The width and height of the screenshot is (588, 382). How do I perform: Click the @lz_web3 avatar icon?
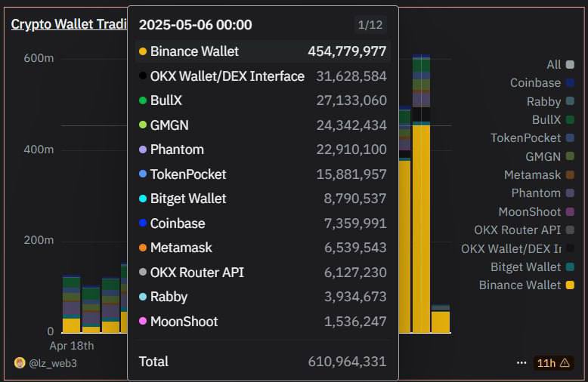tap(20, 363)
